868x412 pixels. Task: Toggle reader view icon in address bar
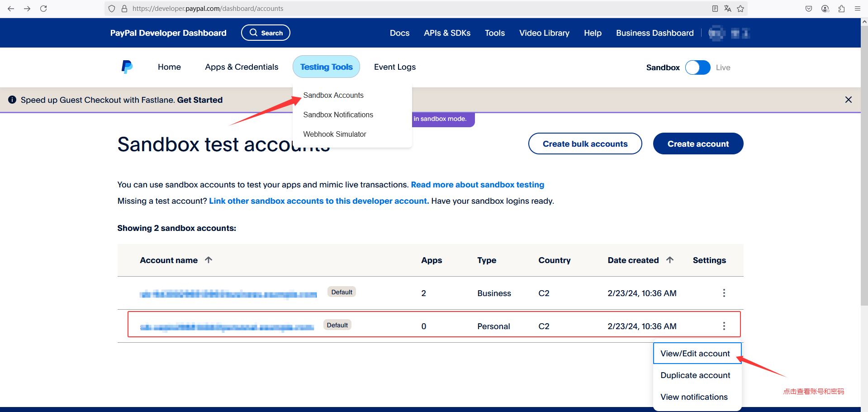click(x=715, y=9)
